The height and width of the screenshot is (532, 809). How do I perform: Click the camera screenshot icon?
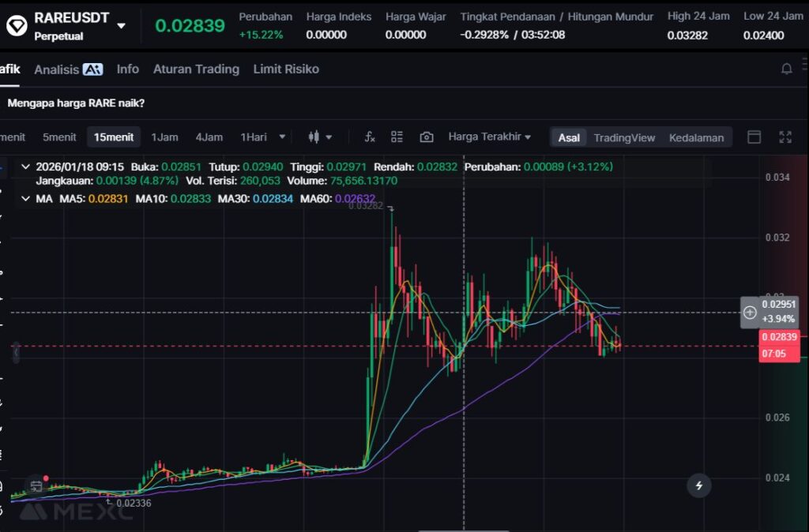427,137
